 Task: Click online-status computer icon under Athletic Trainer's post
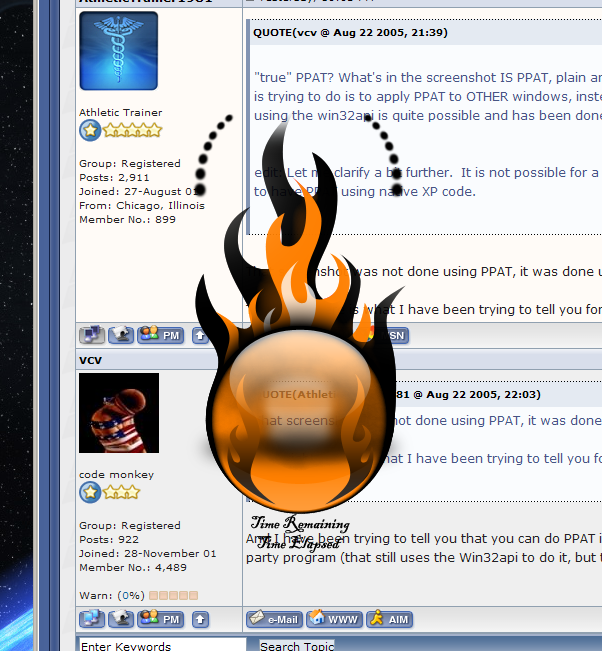click(92, 335)
